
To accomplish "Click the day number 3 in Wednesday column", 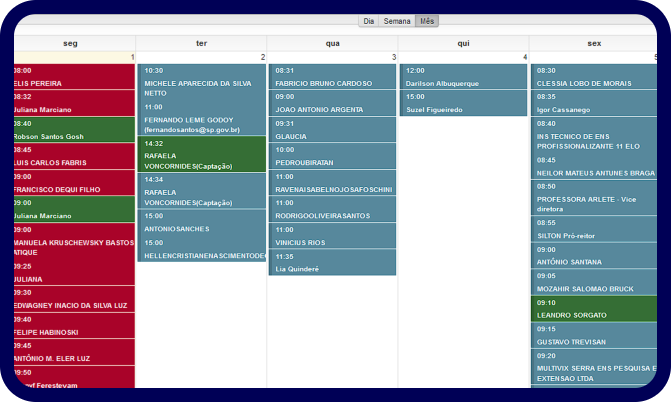I will click(393, 57).
